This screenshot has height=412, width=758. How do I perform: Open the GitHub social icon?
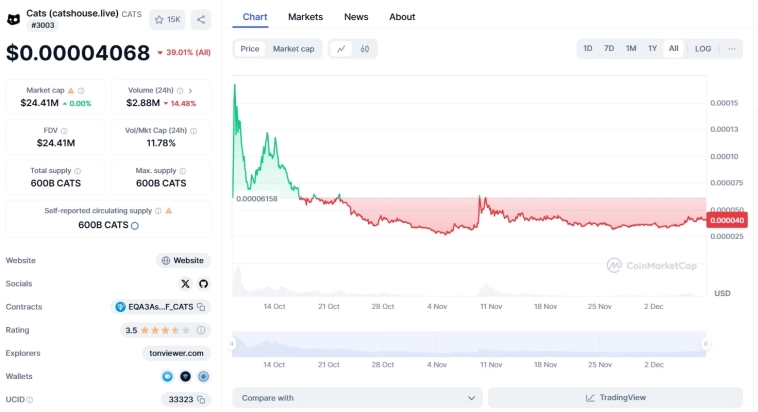point(204,284)
